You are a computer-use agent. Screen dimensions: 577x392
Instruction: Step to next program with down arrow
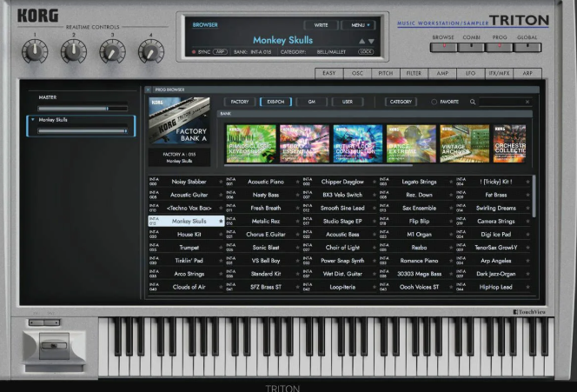(371, 41)
